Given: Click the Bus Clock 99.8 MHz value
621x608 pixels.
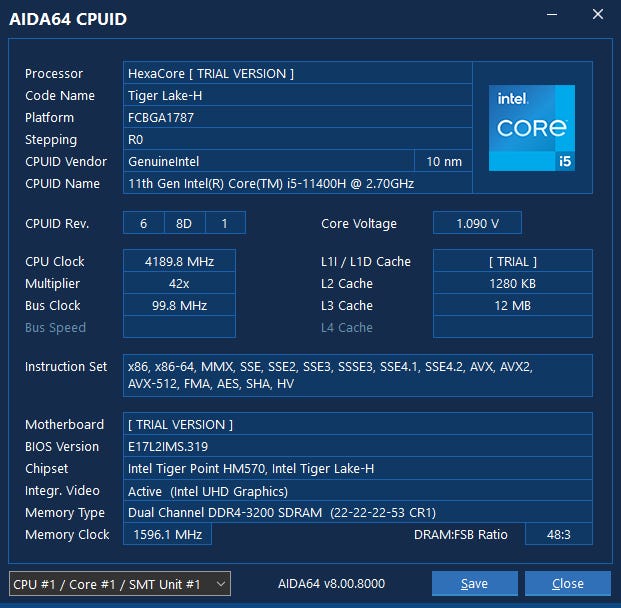Looking at the screenshot, I should (179, 305).
